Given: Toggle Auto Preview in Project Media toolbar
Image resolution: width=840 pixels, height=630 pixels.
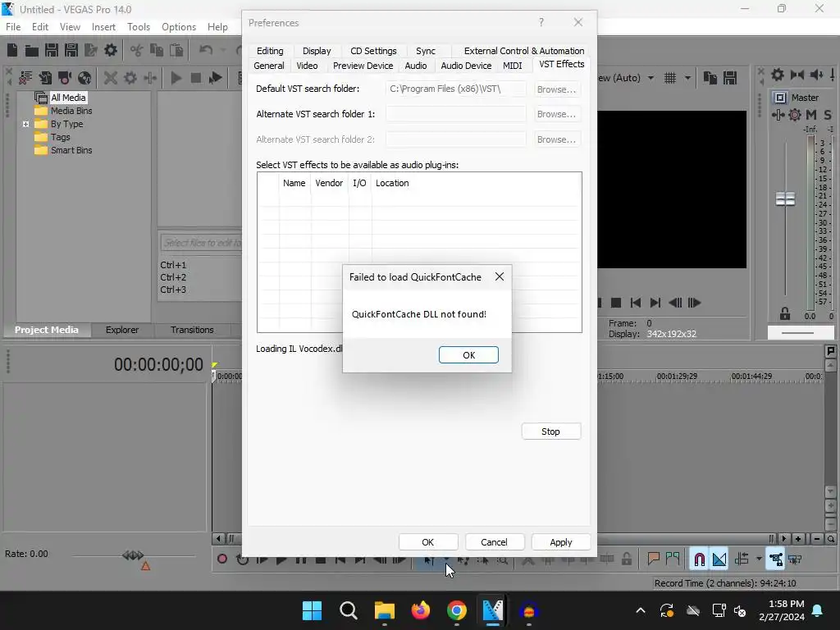Looking at the screenshot, I should point(216,78).
